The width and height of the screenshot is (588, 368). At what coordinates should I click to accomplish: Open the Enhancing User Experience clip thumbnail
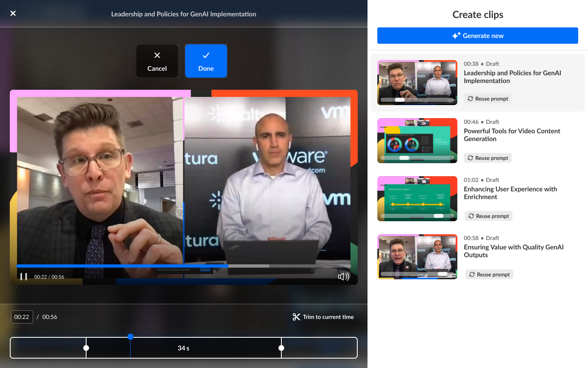click(x=417, y=199)
